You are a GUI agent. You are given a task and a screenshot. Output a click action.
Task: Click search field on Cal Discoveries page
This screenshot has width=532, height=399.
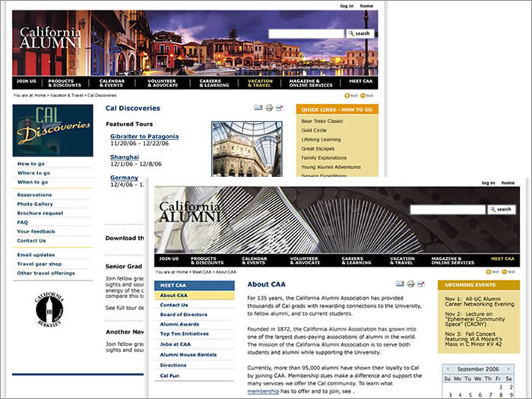coord(306,33)
